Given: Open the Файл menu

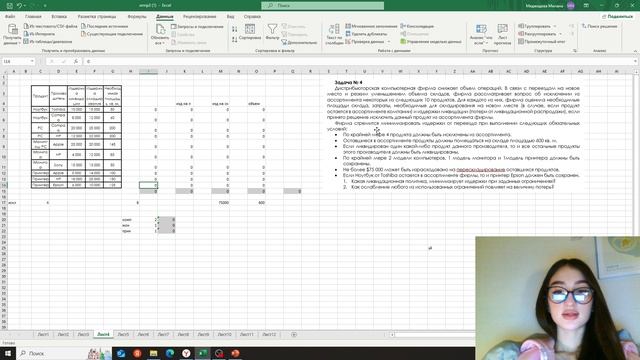Looking at the screenshot, I should tap(10, 17).
